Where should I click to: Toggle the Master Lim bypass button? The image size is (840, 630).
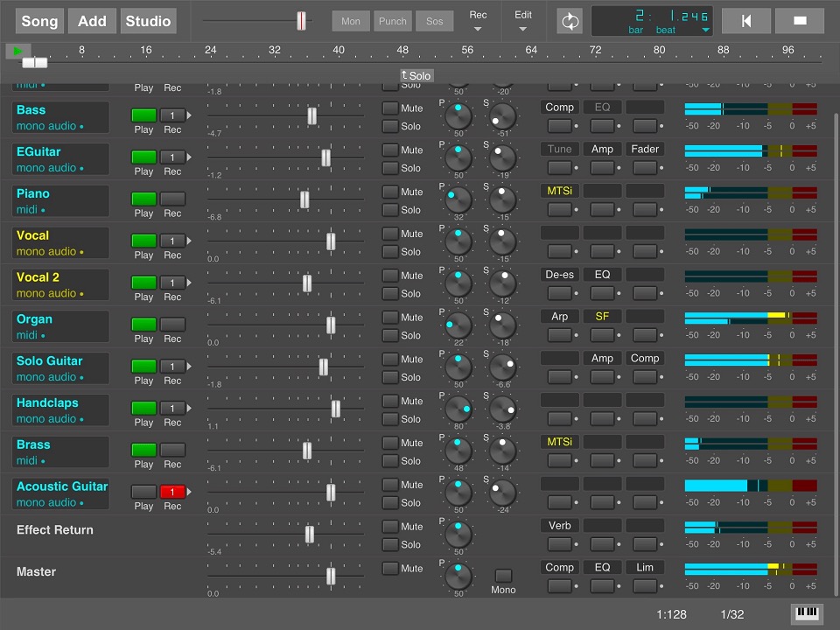645,585
